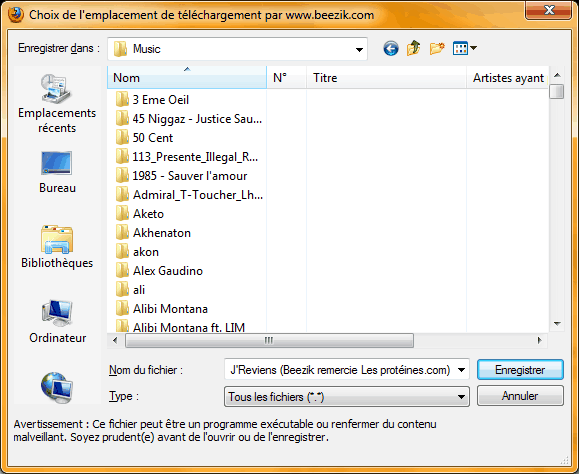Click the vertical scrollbar down arrow

coord(557,324)
